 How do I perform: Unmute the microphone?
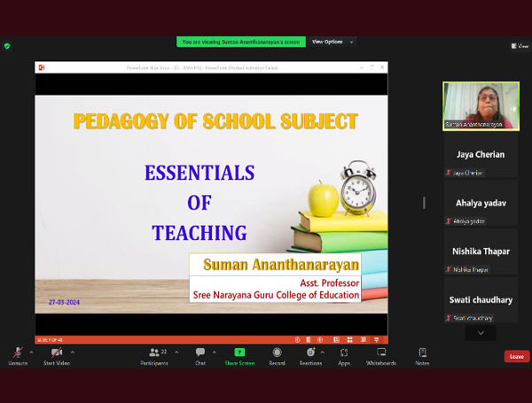(x=18, y=356)
